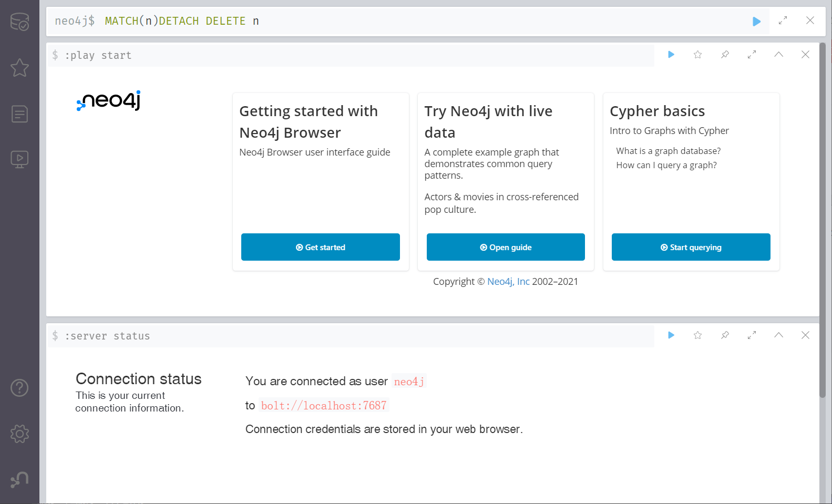Click 'Try Neo4j with live data' heading

click(x=488, y=122)
